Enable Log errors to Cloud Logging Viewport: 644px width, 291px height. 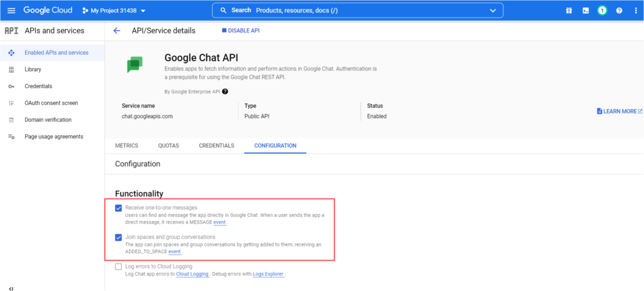(119, 266)
